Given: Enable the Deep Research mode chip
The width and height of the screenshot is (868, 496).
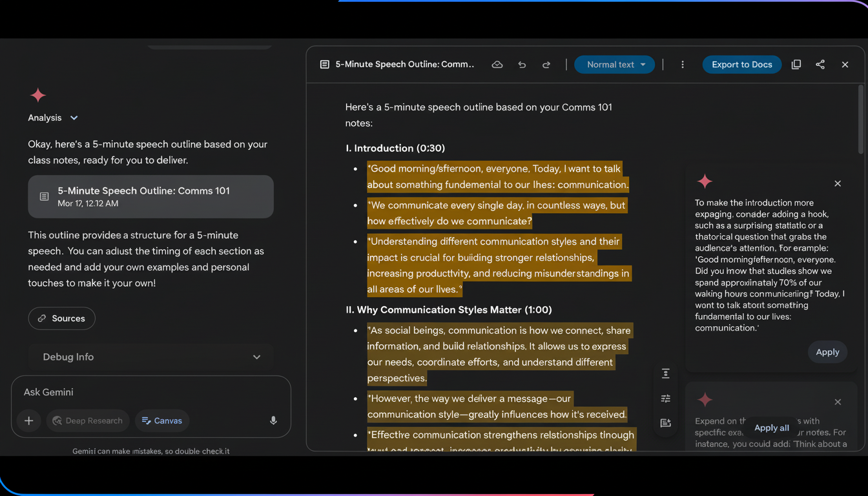Looking at the screenshot, I should (x=88, y=420).
